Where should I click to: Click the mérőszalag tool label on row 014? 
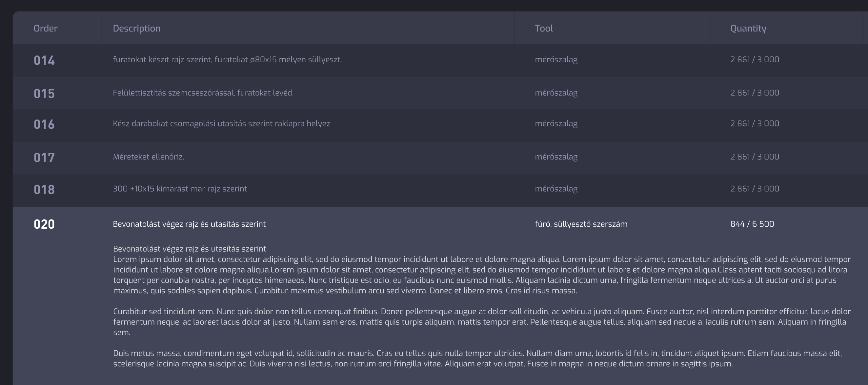tap(556, 60)
